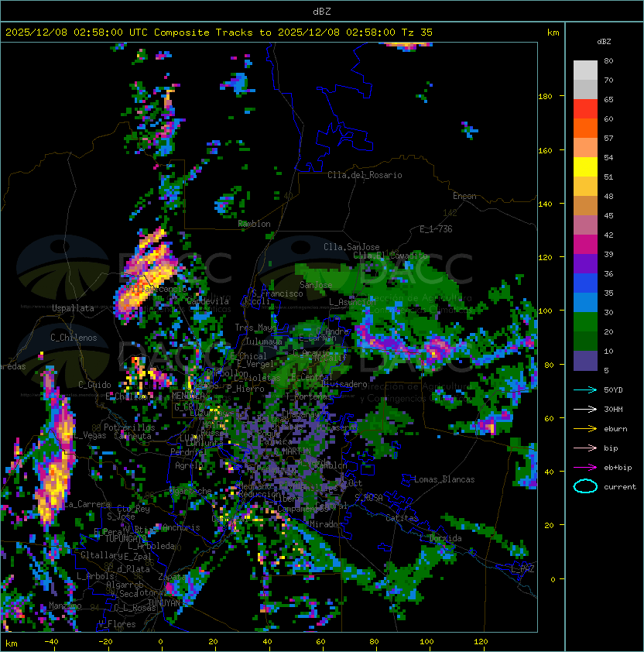Select the yellow 51-54 dBZ swatch

pos(585,166)
